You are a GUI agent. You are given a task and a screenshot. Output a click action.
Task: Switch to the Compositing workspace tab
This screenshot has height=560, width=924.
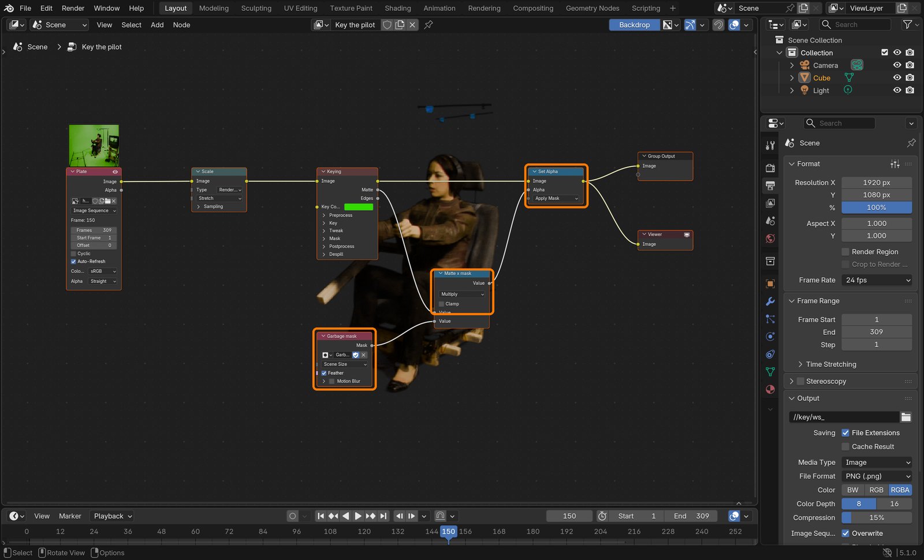point(533,8)
